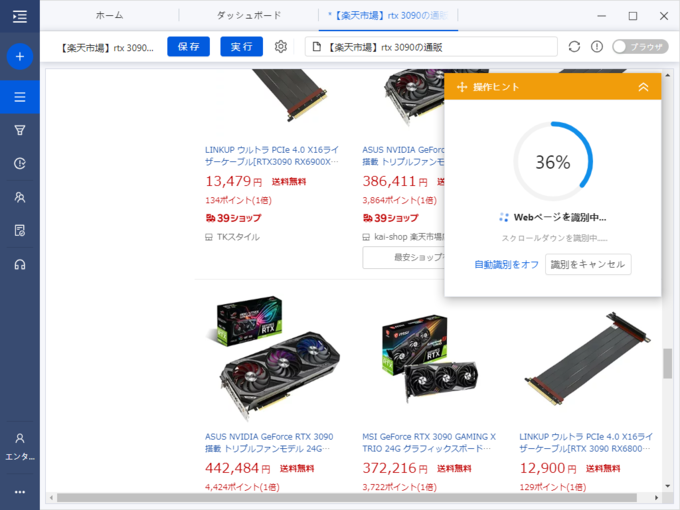Reload the page with refresh icon
The height and width of the screenshot is (510, 680).
pos(574,46)
